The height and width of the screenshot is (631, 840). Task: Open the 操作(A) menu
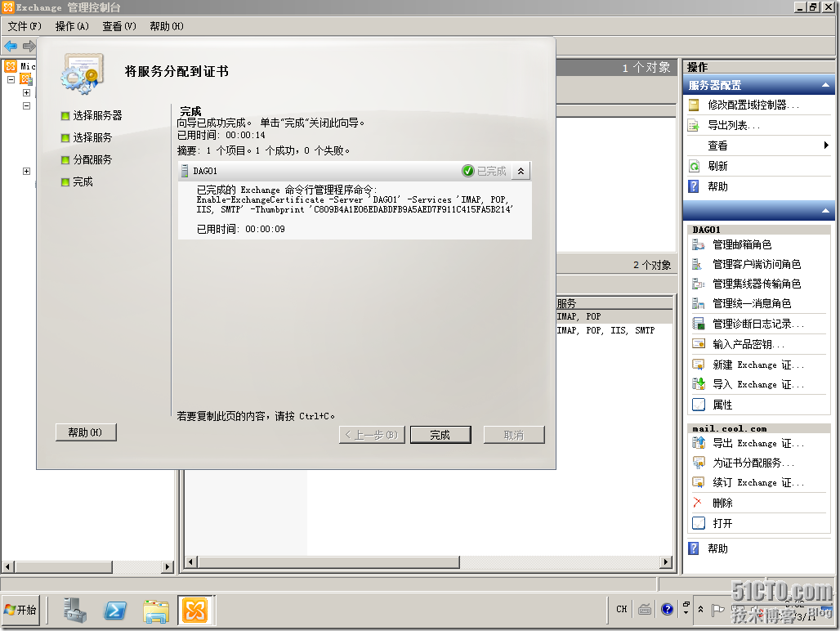point(72,26)
